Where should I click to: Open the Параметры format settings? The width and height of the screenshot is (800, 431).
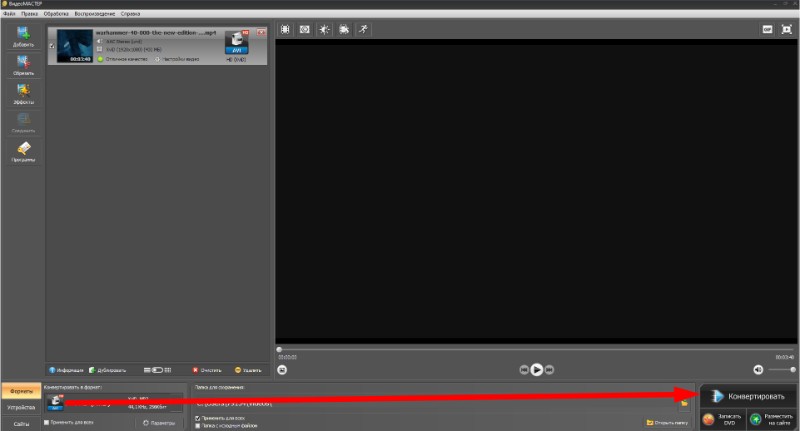pos(159,423)
